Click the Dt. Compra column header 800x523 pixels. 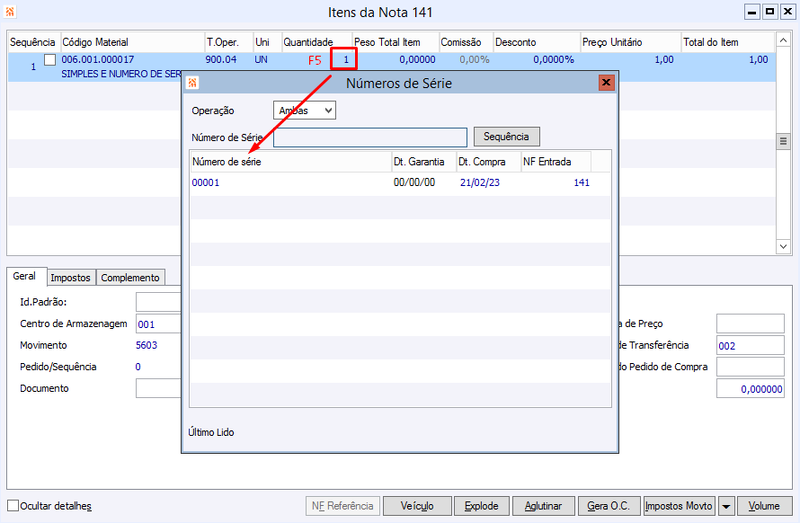tap(488, 162)
